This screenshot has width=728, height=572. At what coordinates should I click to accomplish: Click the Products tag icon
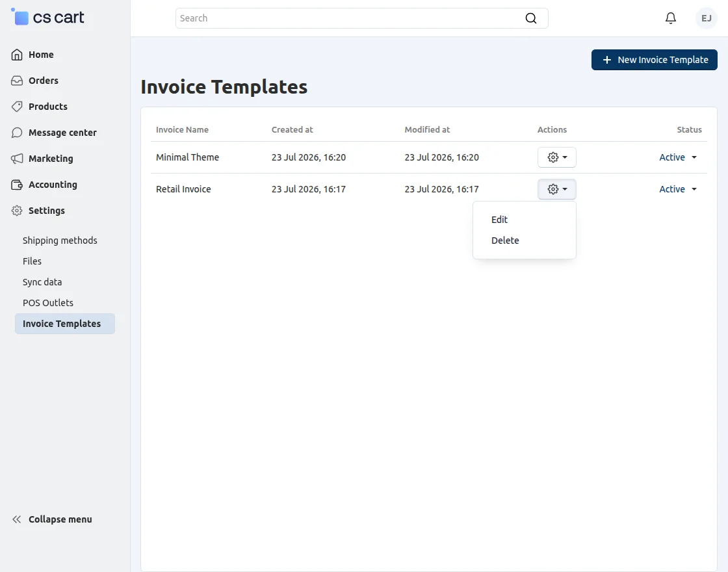click(17, 107)
